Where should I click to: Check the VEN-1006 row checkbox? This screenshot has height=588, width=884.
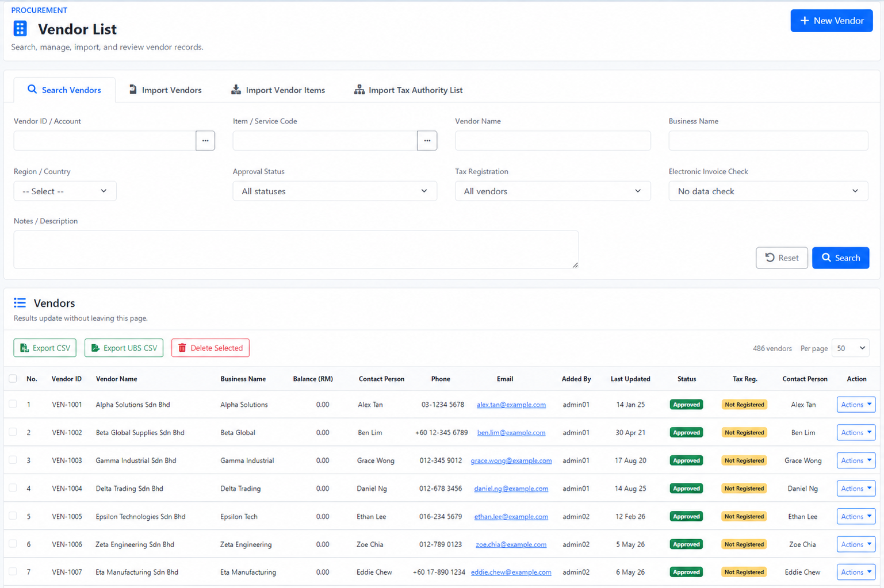tap(13, 543)
